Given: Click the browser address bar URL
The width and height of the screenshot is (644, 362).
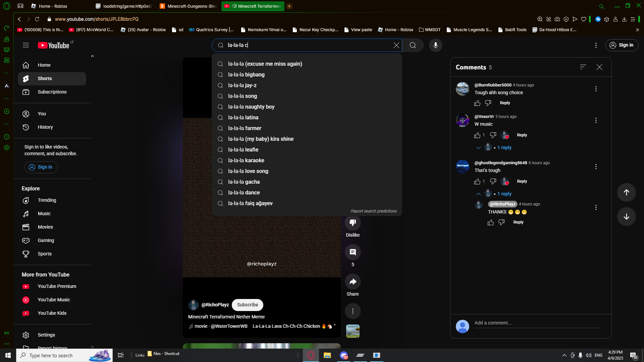Looking at the screenshot, I should [x=97, y=19].
